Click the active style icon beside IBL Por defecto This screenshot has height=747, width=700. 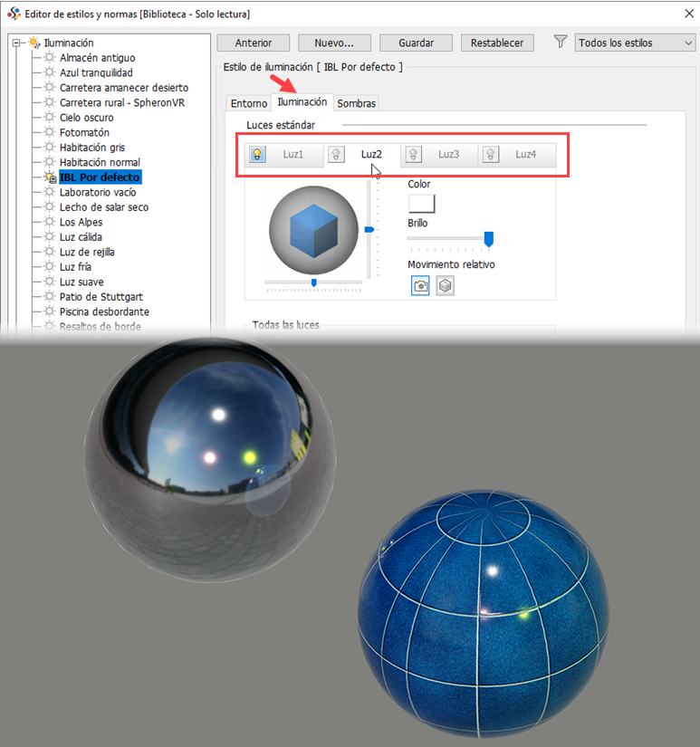pos(51,177)
